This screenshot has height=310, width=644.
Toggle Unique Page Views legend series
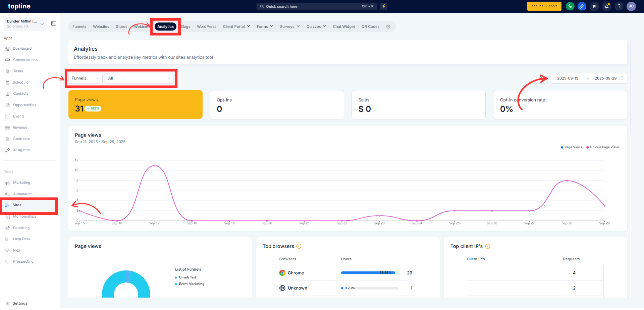click(603, 147)
